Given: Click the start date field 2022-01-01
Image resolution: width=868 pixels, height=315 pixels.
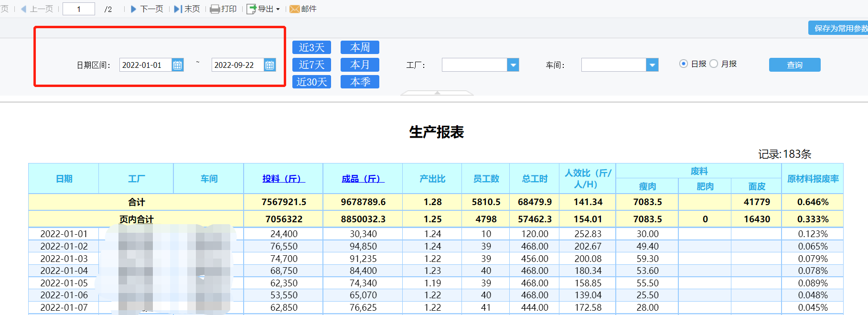Looking at the screenshot, I should click(x=145, y=65).
